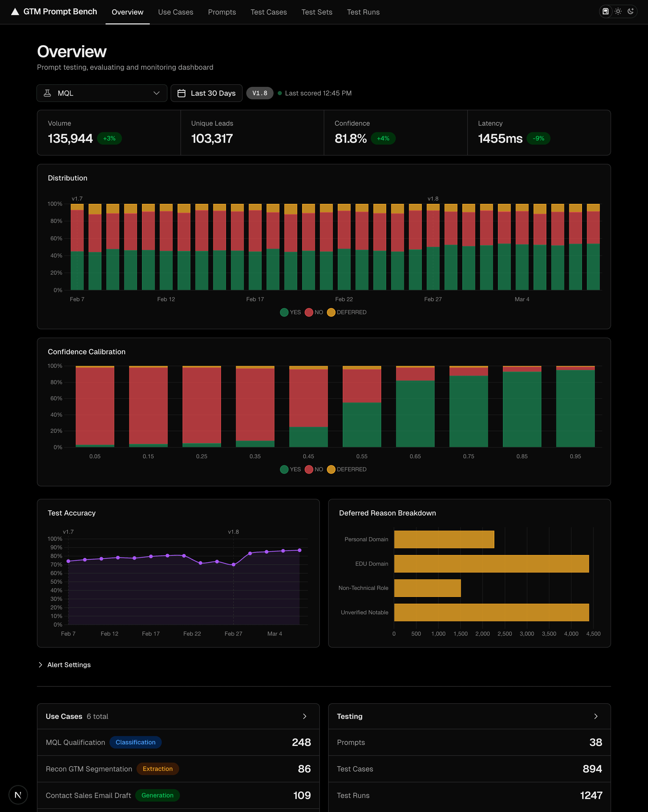This screenshot has height=812, width=648.
Task: Click the Classification badge next to MQL Qualification
Action: (x=135, y=742)
